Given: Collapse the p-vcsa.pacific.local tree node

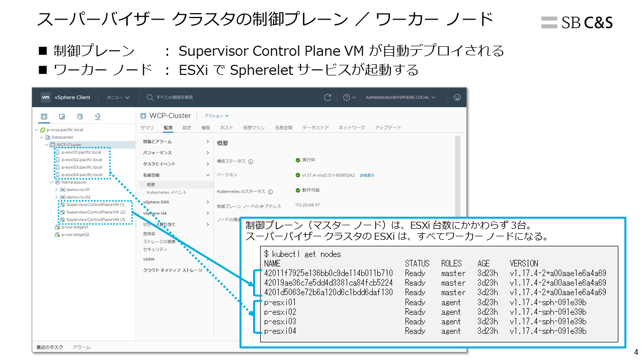Looking at the screenshot, I should 37,130.
